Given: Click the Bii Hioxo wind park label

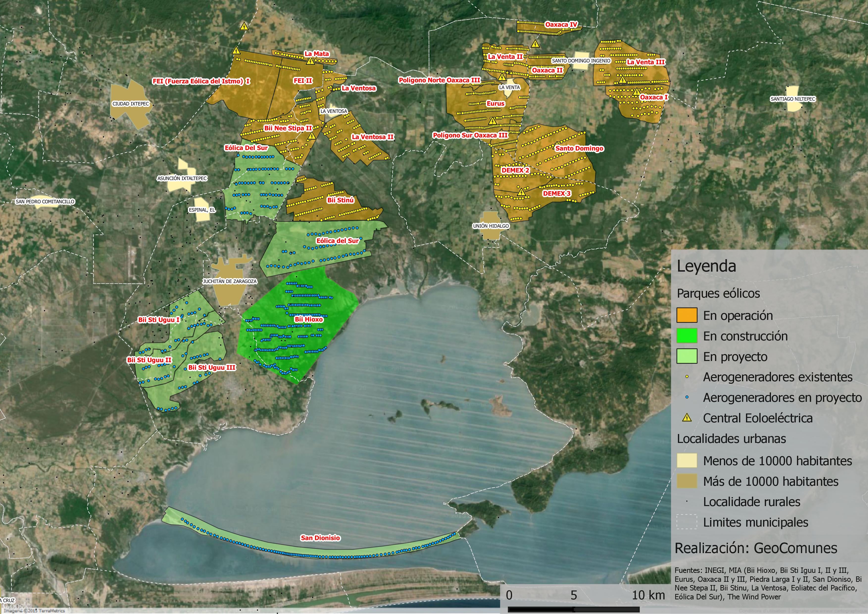Looking at the screenshot, I should coord(308,319).
